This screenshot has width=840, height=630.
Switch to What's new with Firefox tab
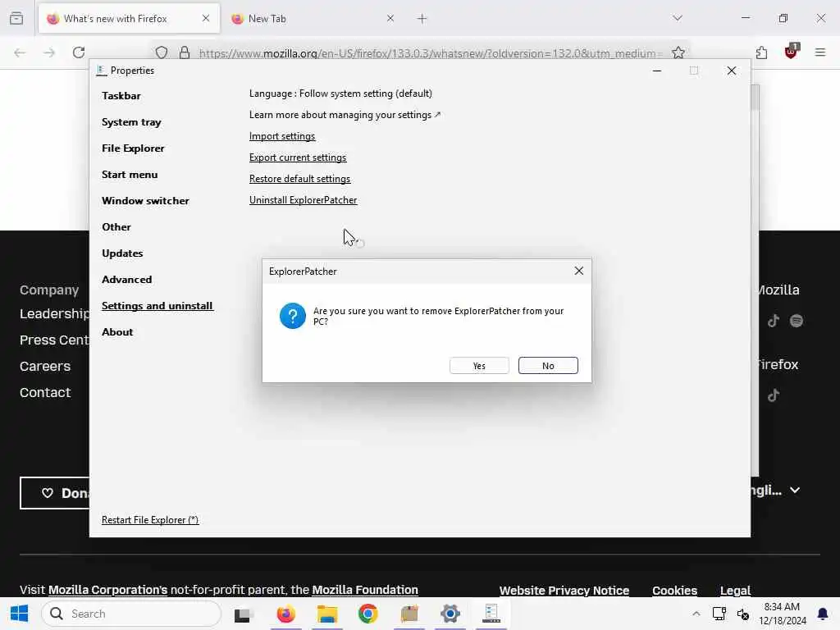(x=129, y=19)
